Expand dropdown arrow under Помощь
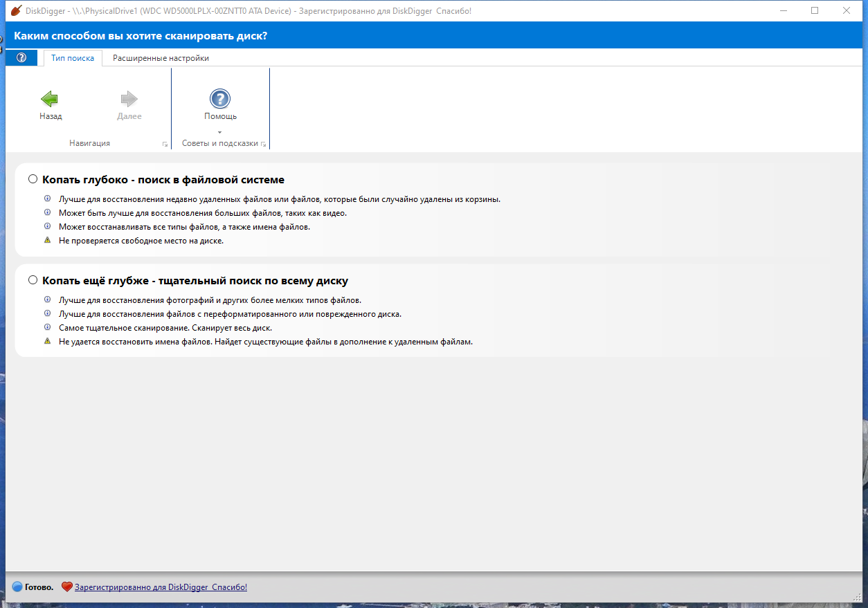The width and height of the screenshot is (868, 608). 220,131
